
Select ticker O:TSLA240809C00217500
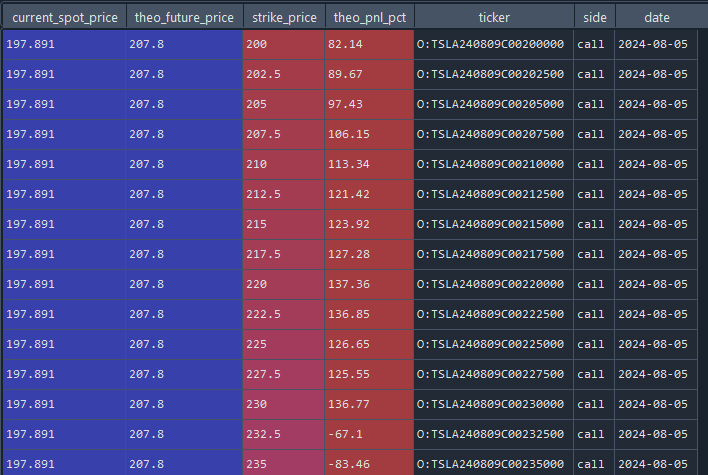pos(494,254)
